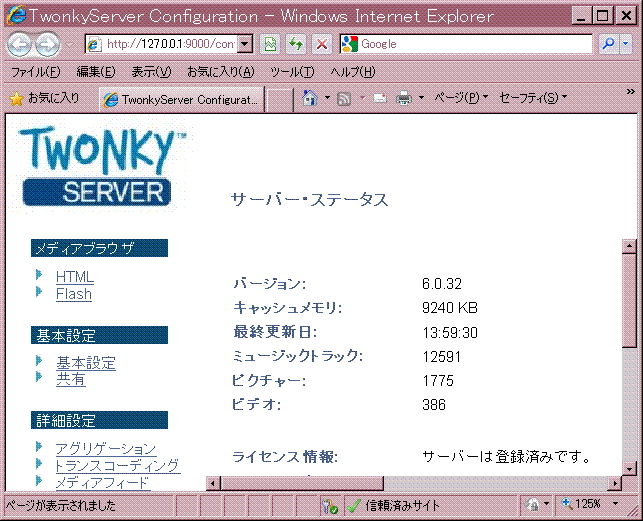Image resolution: width=643 pixels, height=521 pixels.
Task: Open the ツール(T) menu
Action: [291, 72]
